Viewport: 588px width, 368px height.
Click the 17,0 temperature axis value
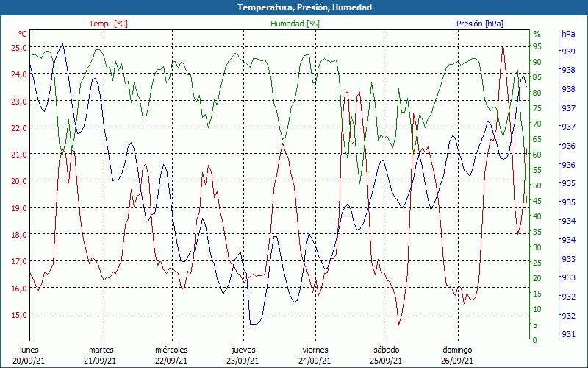coord(20,261)
